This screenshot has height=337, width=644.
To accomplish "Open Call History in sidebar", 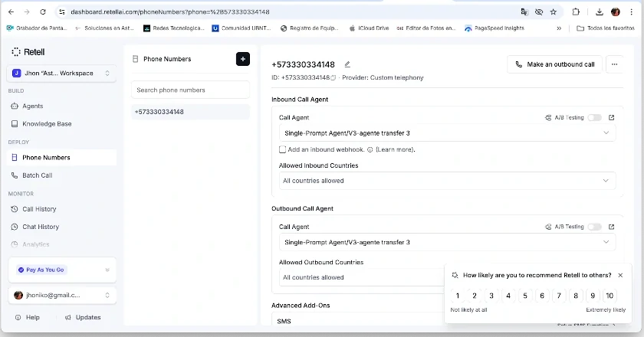I will (61, 209).
